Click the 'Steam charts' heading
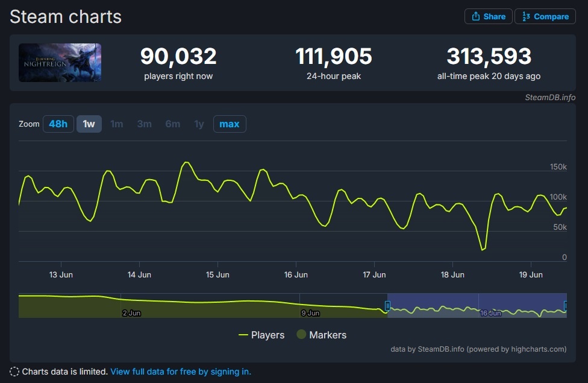The image size is (588, 383). pyautogui.click(x=66, y=16)
